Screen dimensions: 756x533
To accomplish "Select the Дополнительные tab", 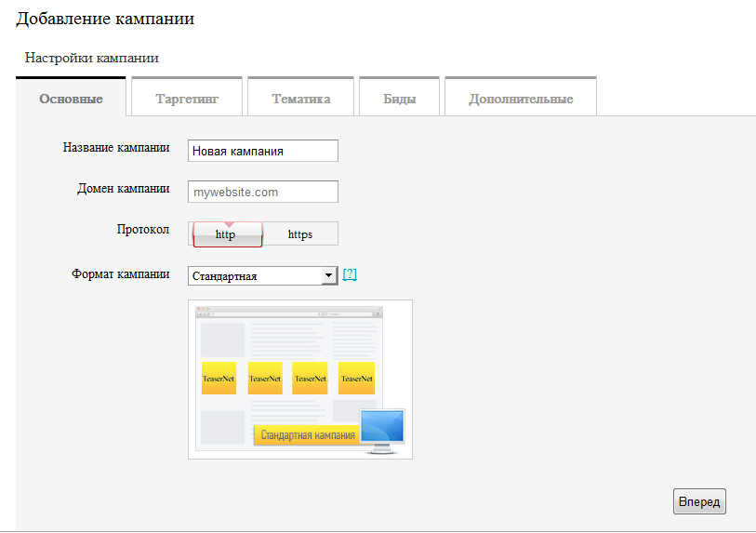I will tap(521, 99).
